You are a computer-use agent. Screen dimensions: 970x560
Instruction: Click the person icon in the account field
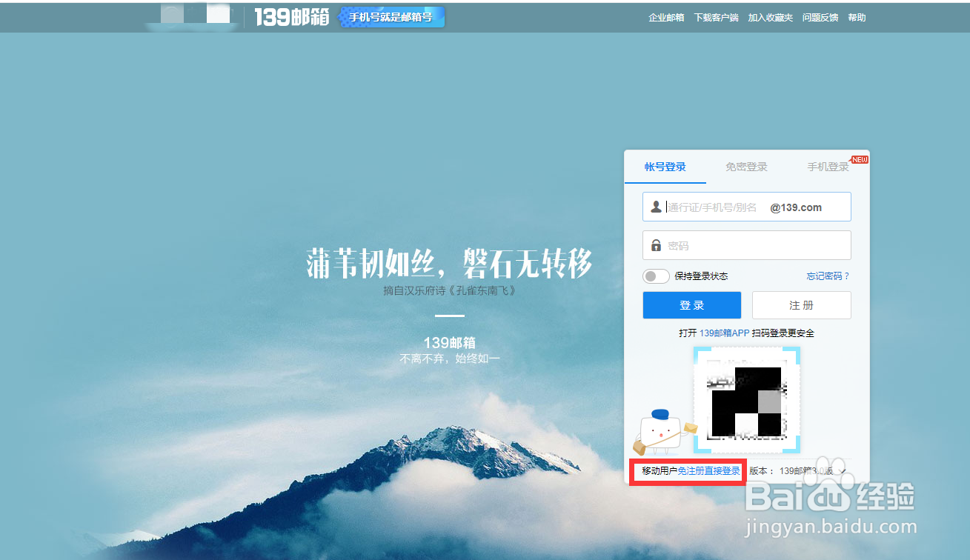(x=655, y=207)
